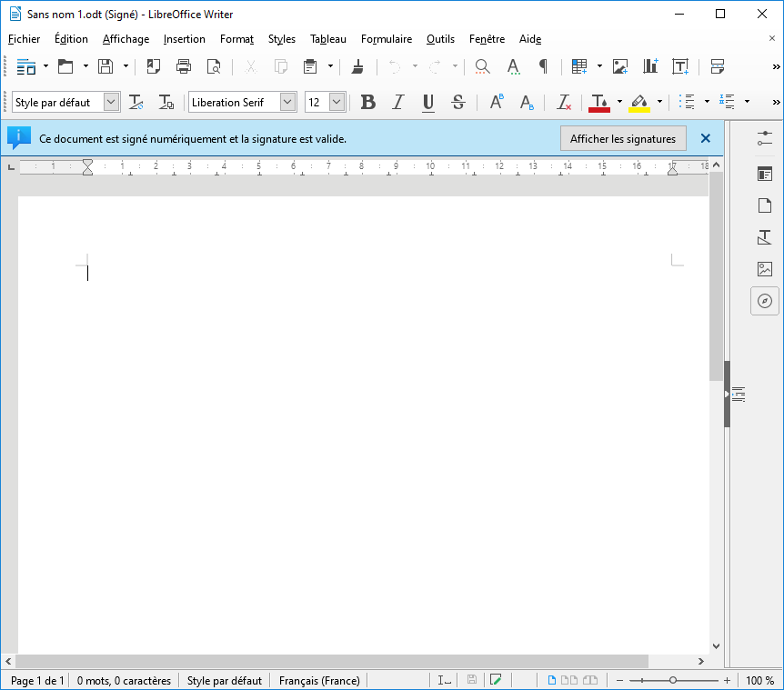Image resolution: width=784 pixels, height=690 pixels.
Task: Toggle Formatting Marks pilcrow icon
Action: coord(543,66)
